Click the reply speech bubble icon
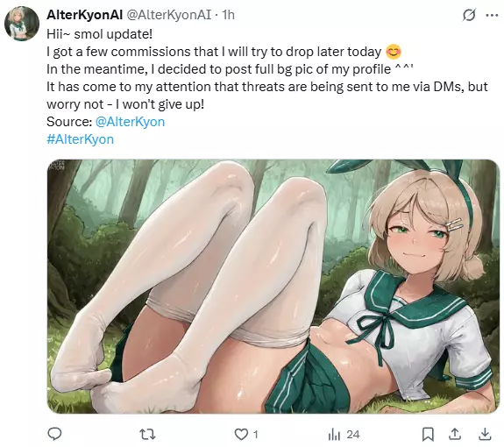Image resolution: width=504 pixels, height=447 pixels. coord(54,434)
